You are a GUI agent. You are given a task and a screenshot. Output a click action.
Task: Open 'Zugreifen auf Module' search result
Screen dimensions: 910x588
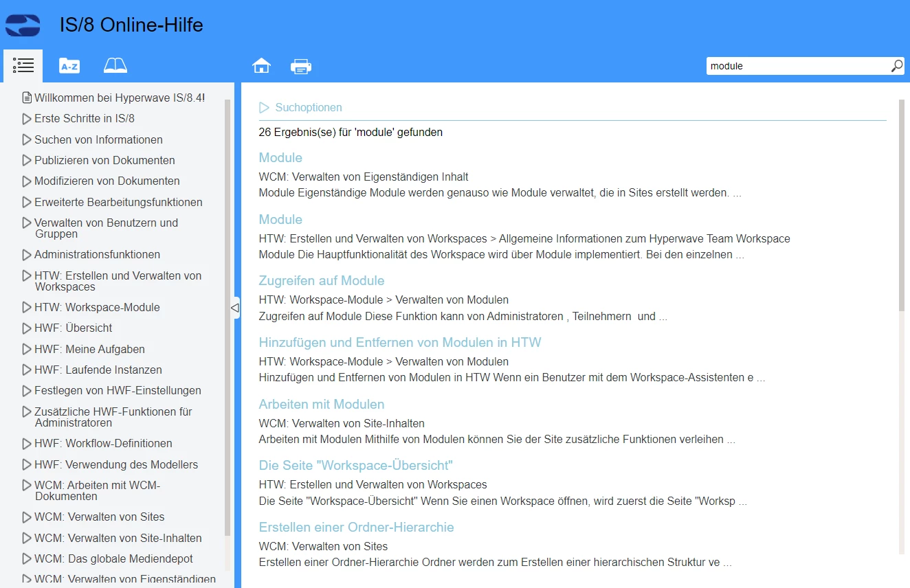click(x=322, y=280)
